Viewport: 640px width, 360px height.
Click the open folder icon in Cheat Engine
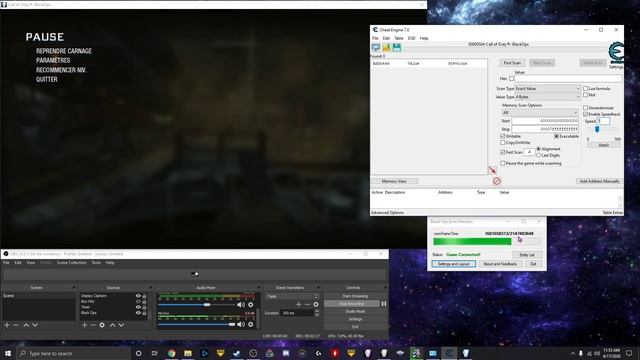386,48
